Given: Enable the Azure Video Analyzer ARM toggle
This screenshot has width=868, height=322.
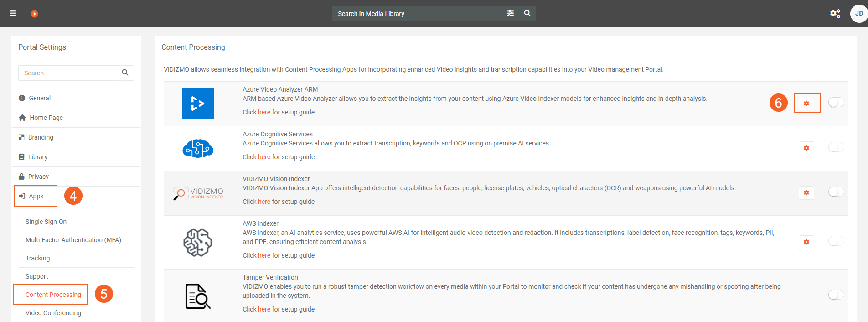Looking at the screenshot, I should tap(836, 103).
